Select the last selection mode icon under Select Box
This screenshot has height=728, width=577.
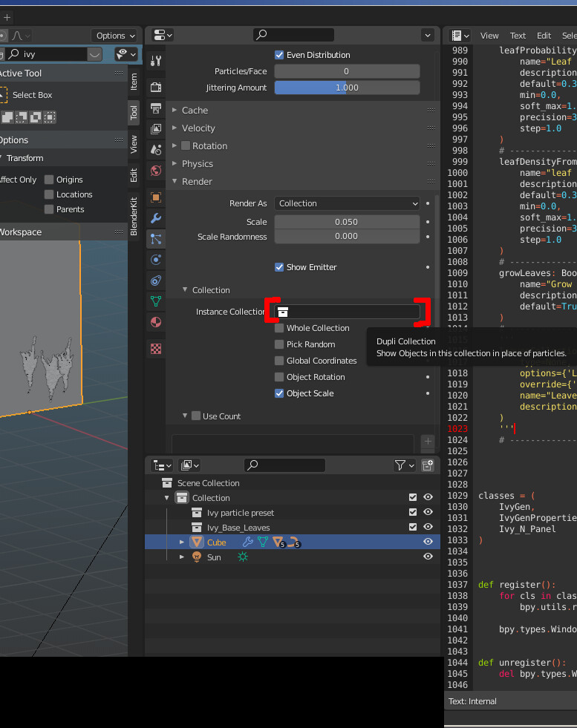[50, 117]
